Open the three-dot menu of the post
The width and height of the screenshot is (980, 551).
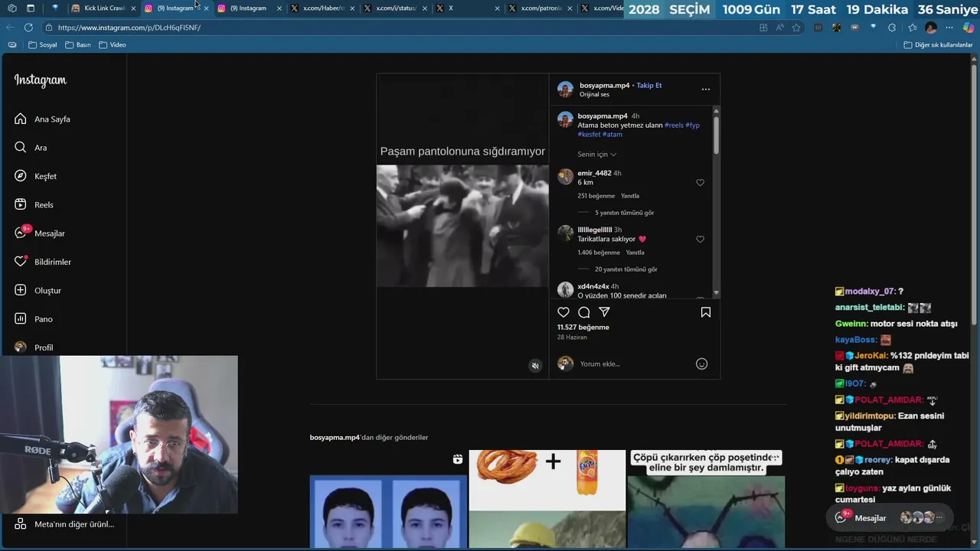(706, 90)
